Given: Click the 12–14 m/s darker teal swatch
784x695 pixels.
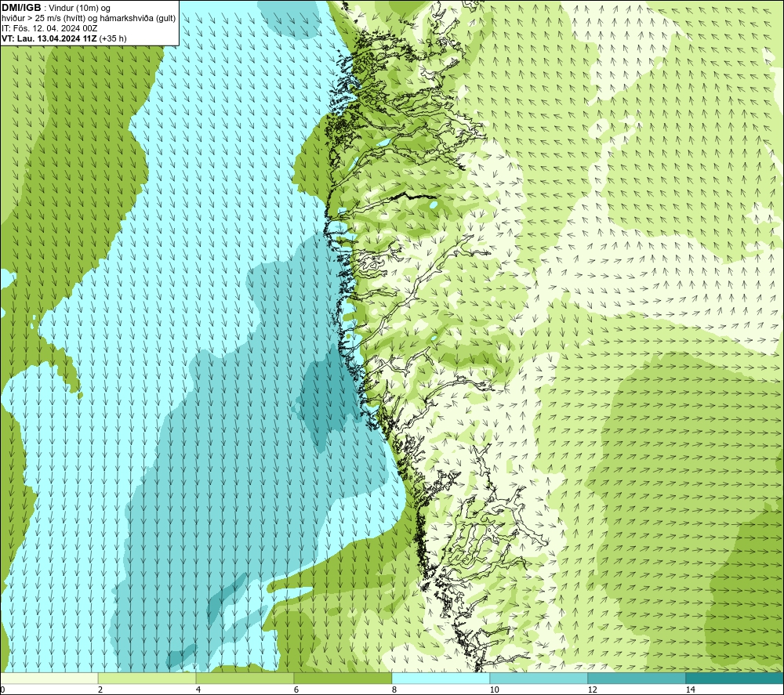Looking at the screenshot, I should pyautogui.click(x=637, y=678).
